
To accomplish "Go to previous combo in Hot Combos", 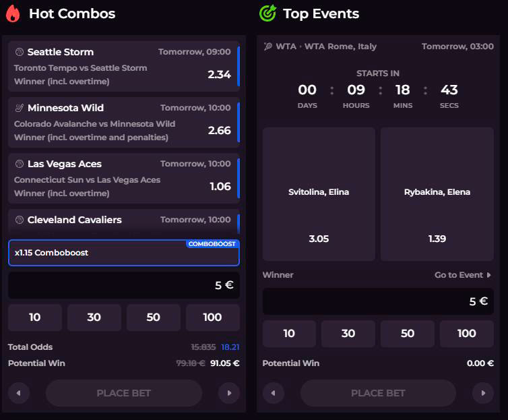I will pos(19,393).
